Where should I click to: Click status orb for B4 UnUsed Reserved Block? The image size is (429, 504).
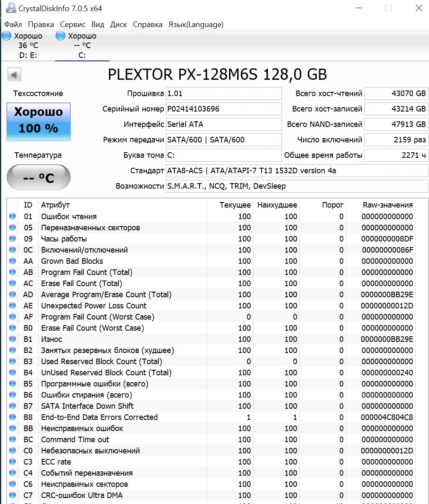pyautogui.click(x=12, y=372)
